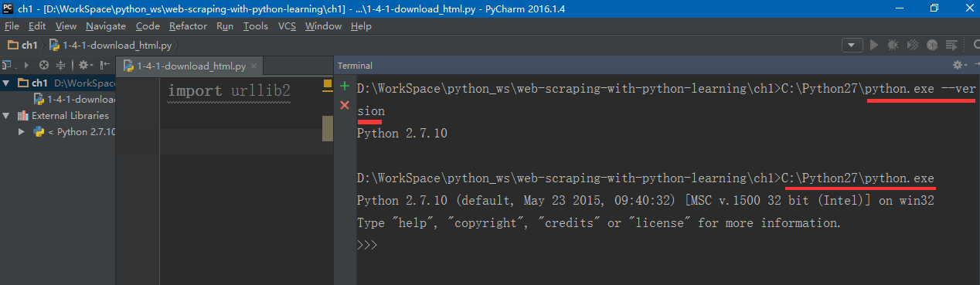Click the ch1 breadcrumb in navigation bar

tap(22, 46)
